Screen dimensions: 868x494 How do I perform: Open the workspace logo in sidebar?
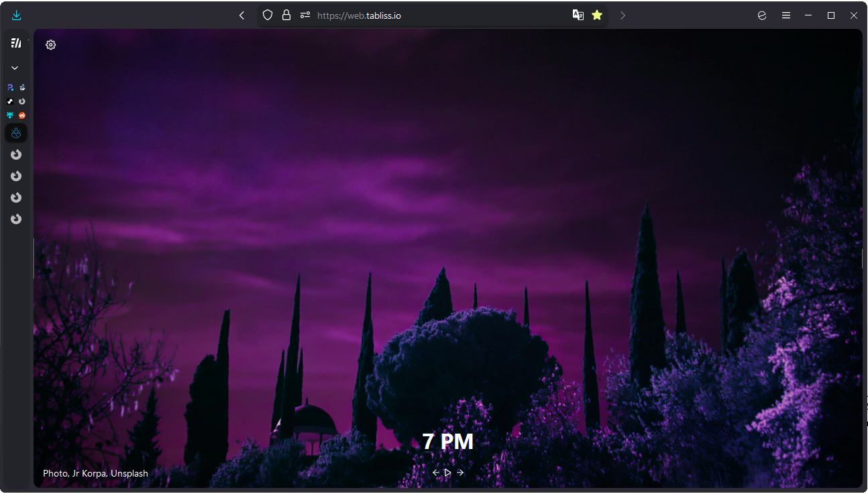point(16,43)
